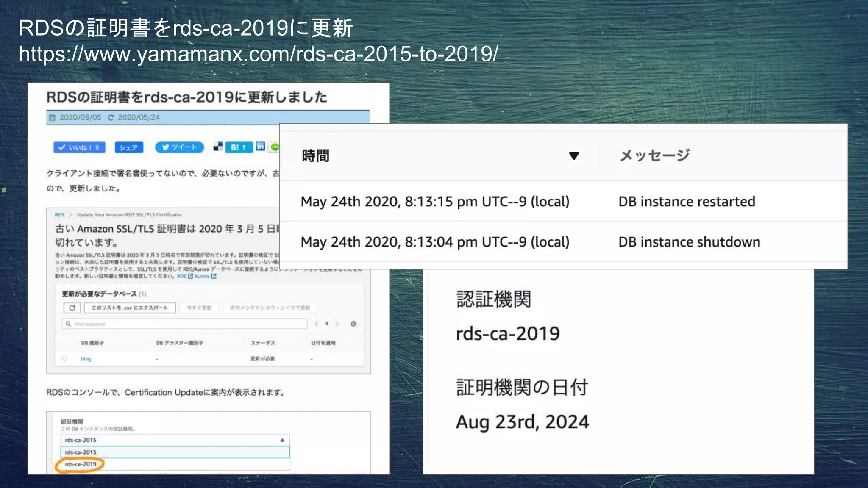Open the blog database link
The width and height of the screenshot is (868, 488).
coord(86,359)
